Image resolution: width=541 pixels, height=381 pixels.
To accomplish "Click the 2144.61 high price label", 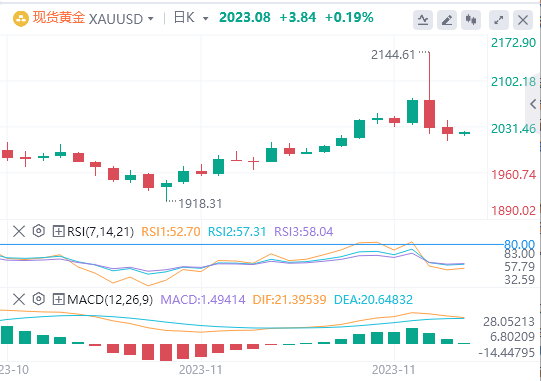I will pos(393,55).
